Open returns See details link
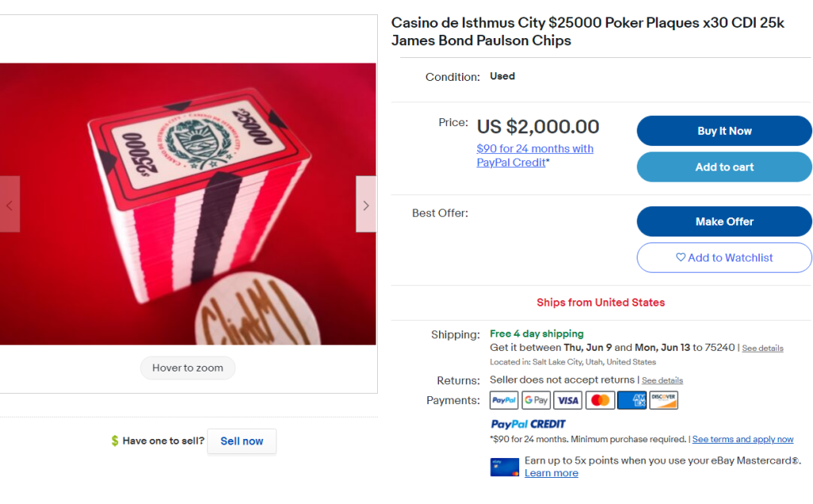Viewport: 813px width, 504px height. 662,380
